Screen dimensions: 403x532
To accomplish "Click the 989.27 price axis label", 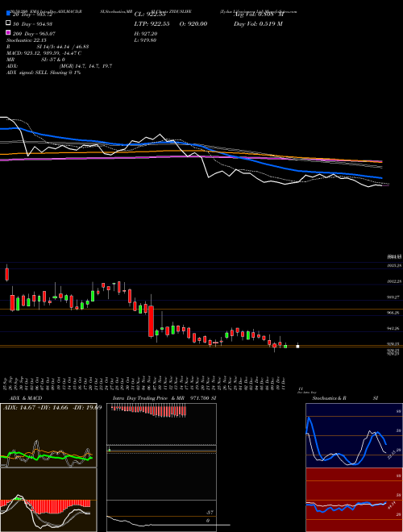I will [x=394, y=297].
